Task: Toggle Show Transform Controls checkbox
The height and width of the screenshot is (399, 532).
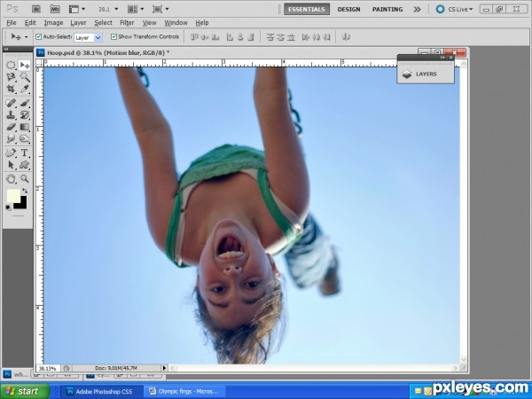Action: pyautogui.click(x=114, y=36)
